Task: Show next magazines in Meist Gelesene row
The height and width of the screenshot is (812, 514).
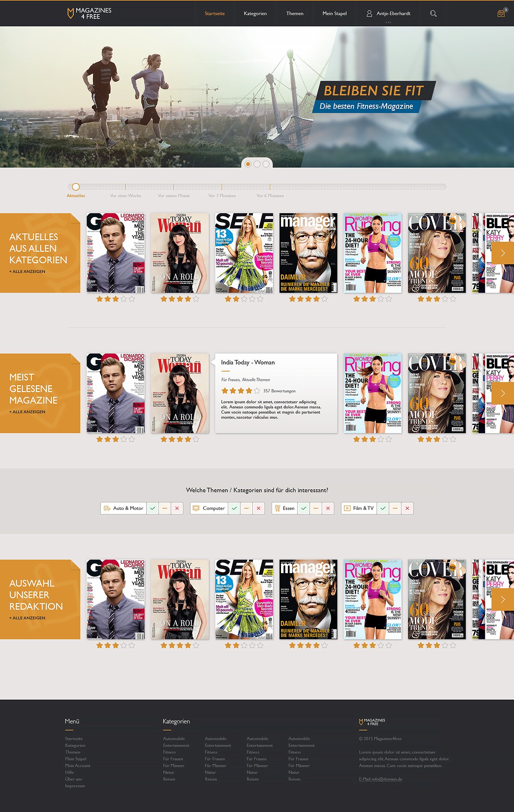Action: click(502, 393)
